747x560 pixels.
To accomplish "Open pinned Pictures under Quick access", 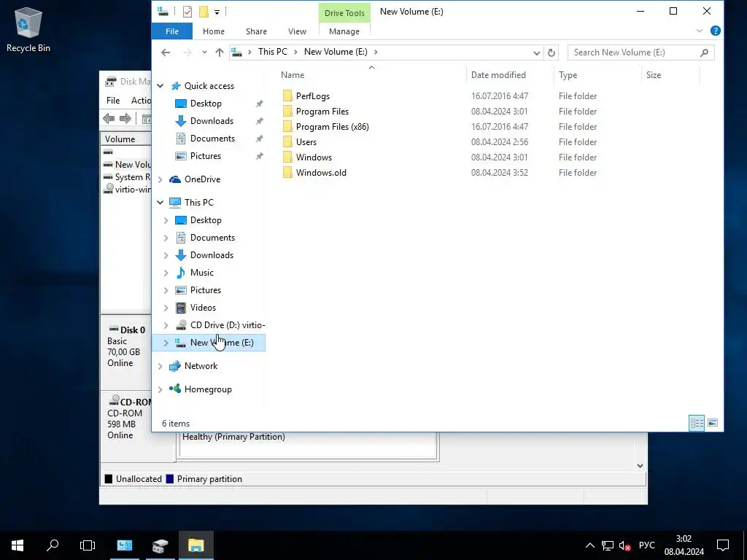I will [205, 156].
